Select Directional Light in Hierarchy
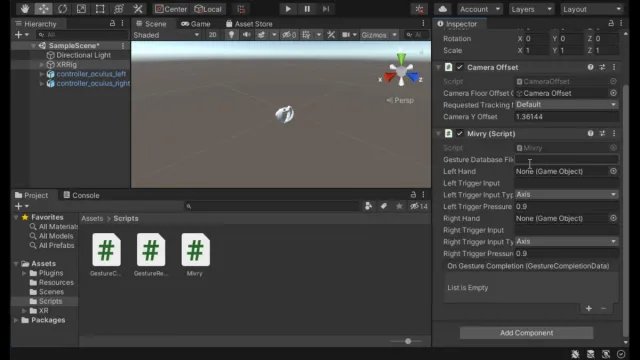Image resolution: width=640 pixels, height=360 pixels. (83, 55)
